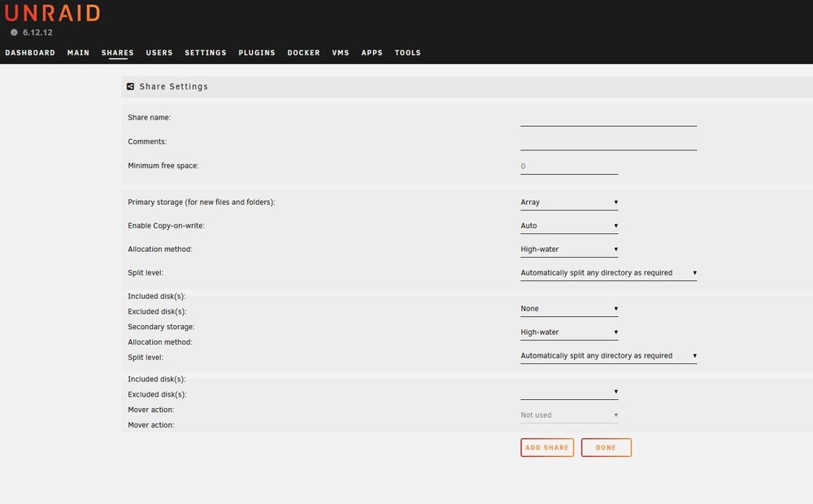This screenshot has width=813, height=504.
Task: Open the Tools tab
Action: coord(407,52)
